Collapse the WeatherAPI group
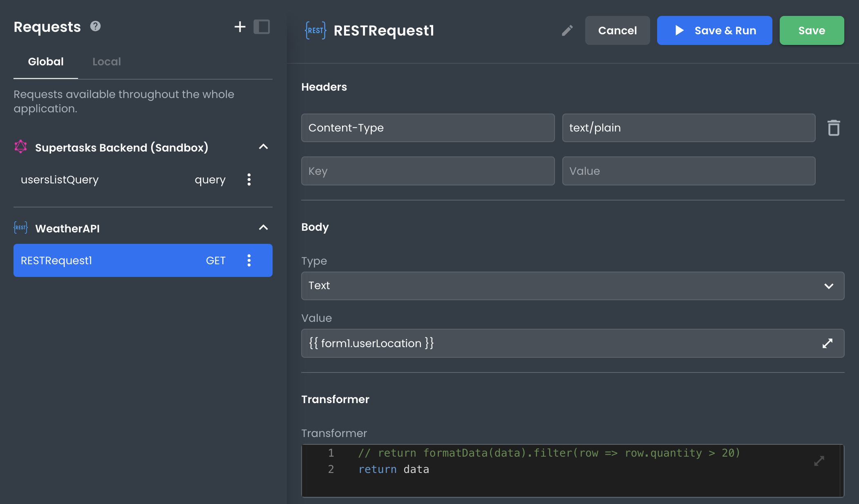 [x=264, y=228]
